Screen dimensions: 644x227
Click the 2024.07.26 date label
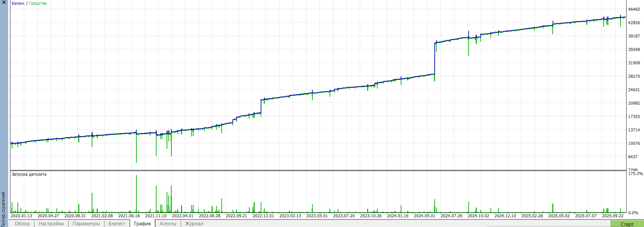point(452,216)
